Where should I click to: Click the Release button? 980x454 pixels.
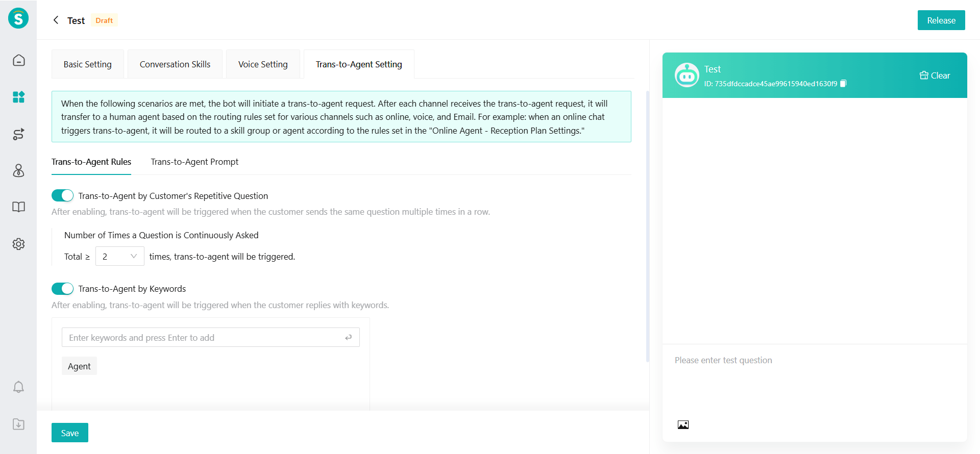pos(941,20)
